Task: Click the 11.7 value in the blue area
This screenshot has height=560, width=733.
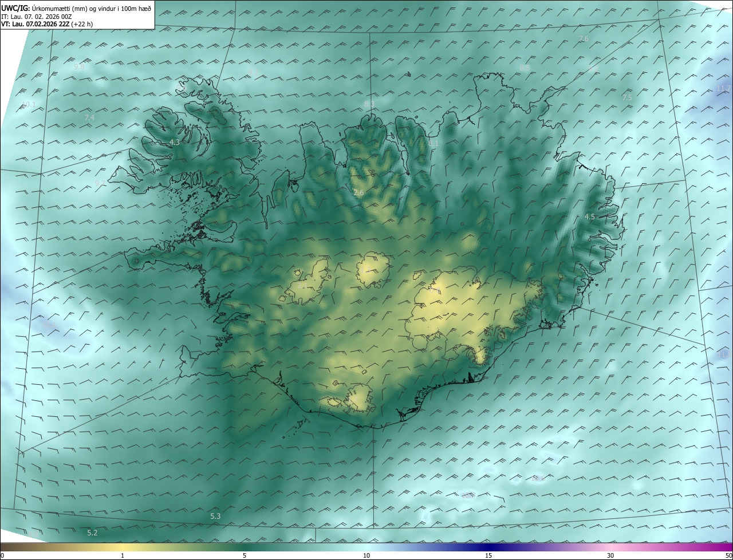Action: point(724,88)
